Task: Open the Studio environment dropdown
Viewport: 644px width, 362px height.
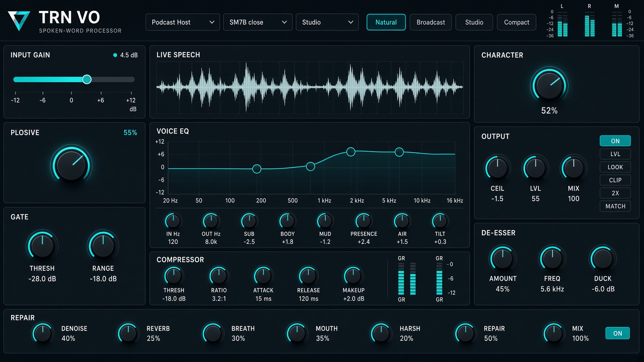Action: pyautogui.click(x=327, y=22)
